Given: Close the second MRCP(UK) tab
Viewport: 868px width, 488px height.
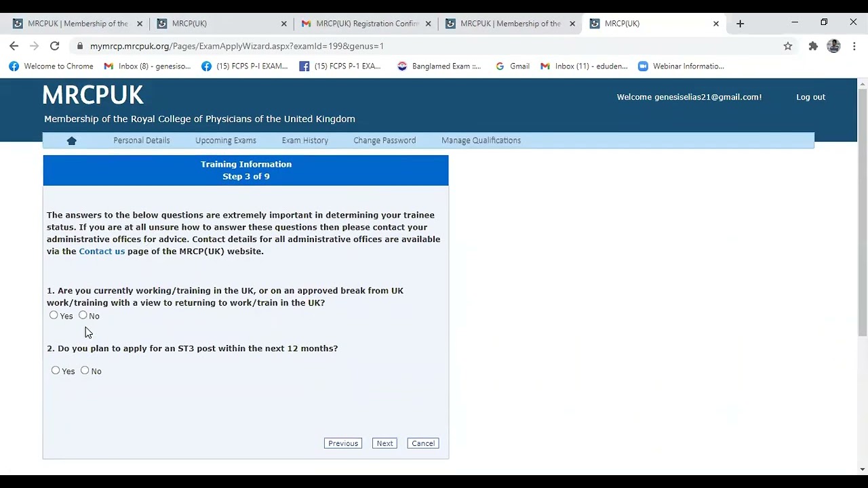Looking at the screenshot, I should (284, 24).
